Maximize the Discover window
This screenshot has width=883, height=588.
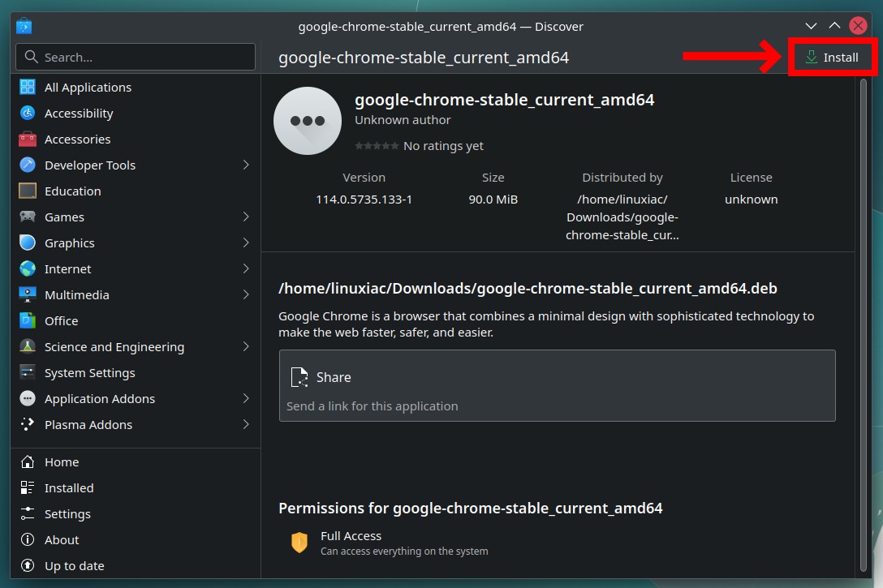834,26
